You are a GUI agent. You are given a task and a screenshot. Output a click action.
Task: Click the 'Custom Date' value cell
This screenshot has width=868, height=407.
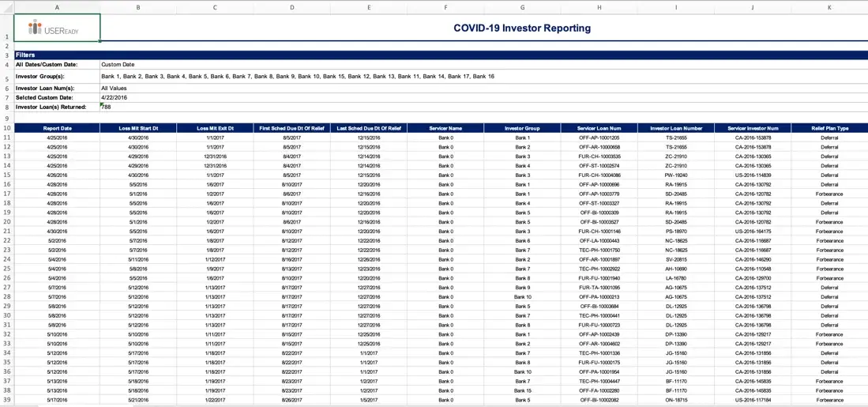click(x=118, y=65)
